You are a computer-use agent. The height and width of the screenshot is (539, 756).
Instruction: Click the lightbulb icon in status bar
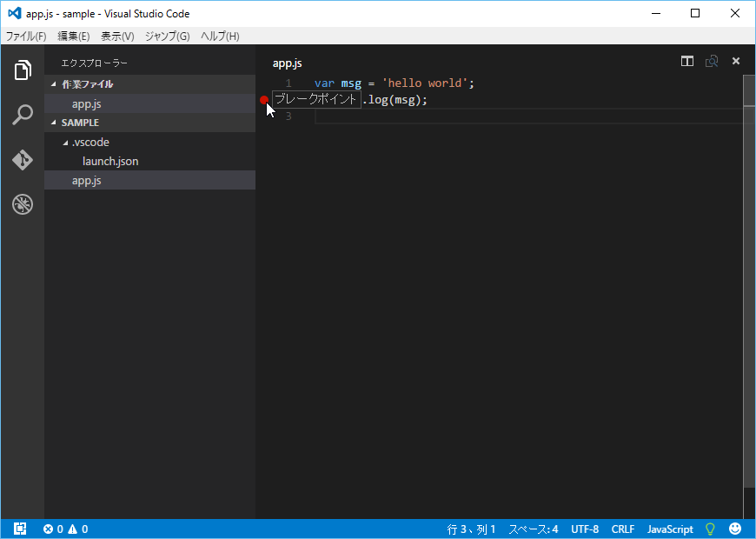pyautogui.click(x=710, y=529)
